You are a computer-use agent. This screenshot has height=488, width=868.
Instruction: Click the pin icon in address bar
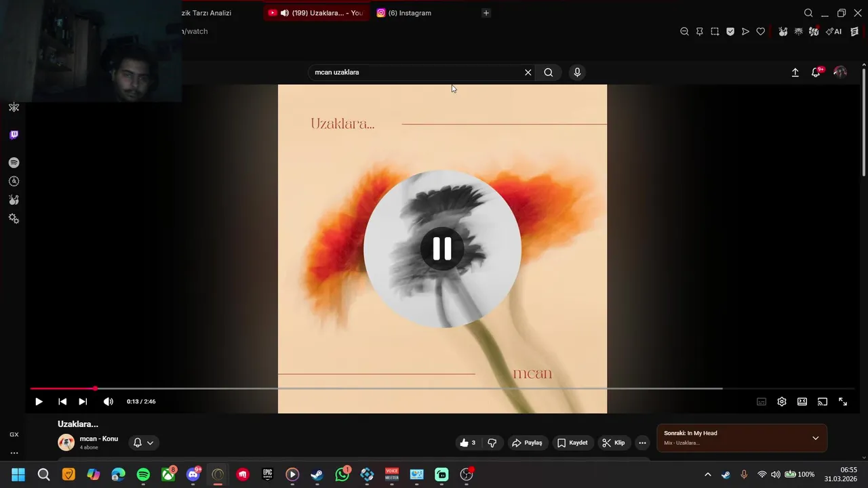coord(700,31)
